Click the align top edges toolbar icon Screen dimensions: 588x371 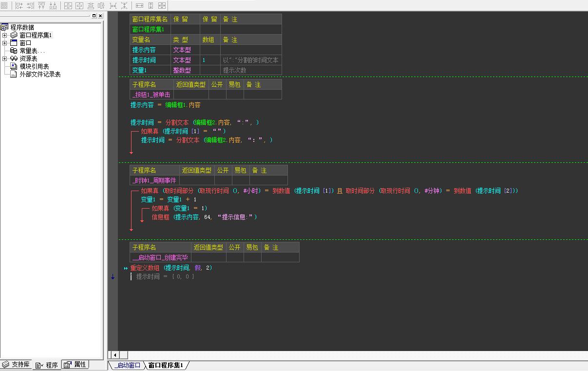41,6
